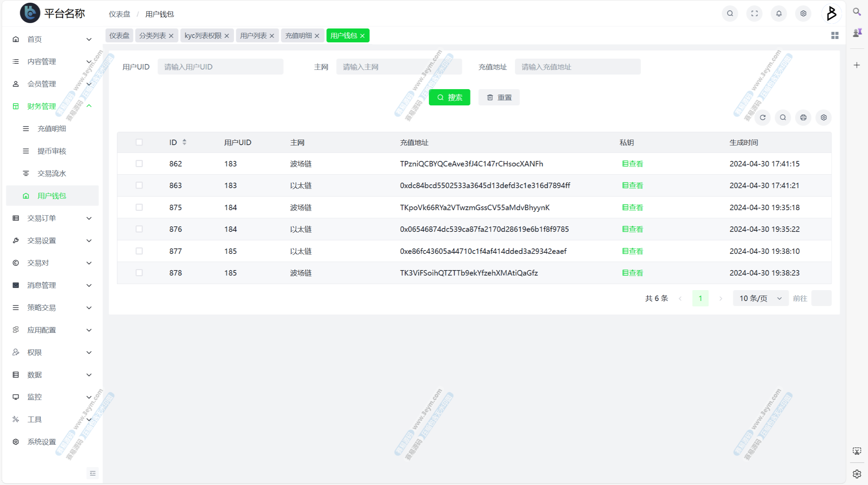Click the green 搜索 button
Image resolution: width=868 pixels, height=485 pixels.
click(449, 98)
